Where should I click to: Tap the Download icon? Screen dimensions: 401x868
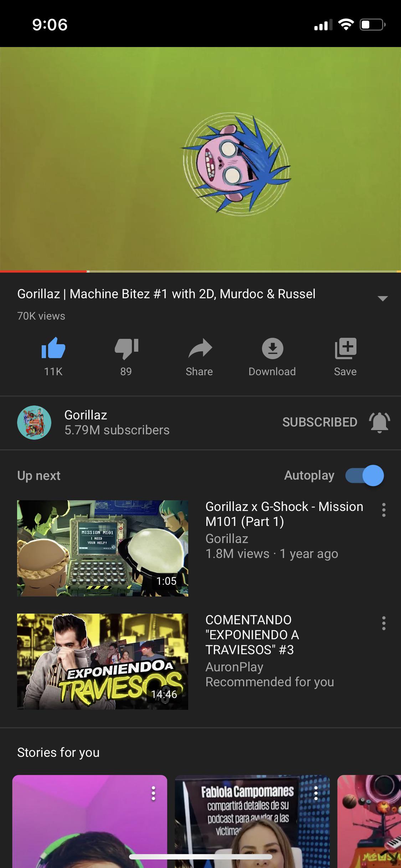tap(272, 348)
